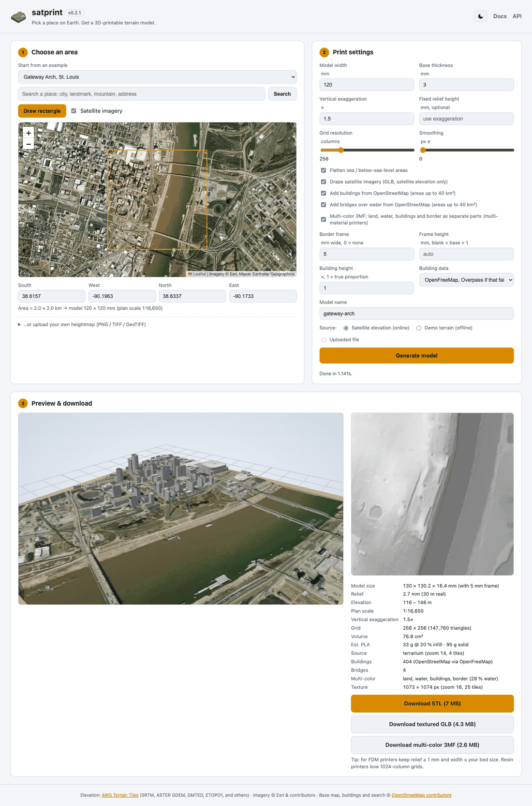Open the AWS Terrain Tiles link
Viewport: 532px width, 806px height.
coord(120,795)
